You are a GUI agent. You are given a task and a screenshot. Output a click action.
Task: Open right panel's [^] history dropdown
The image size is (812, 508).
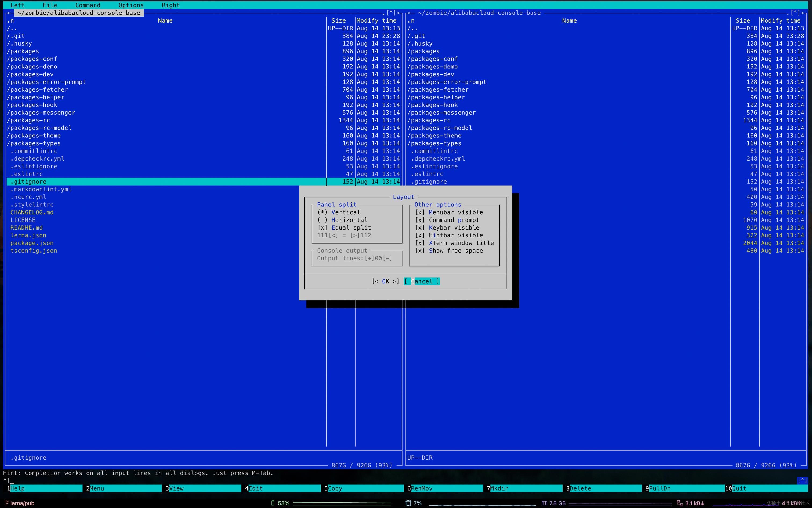point(795,13)
